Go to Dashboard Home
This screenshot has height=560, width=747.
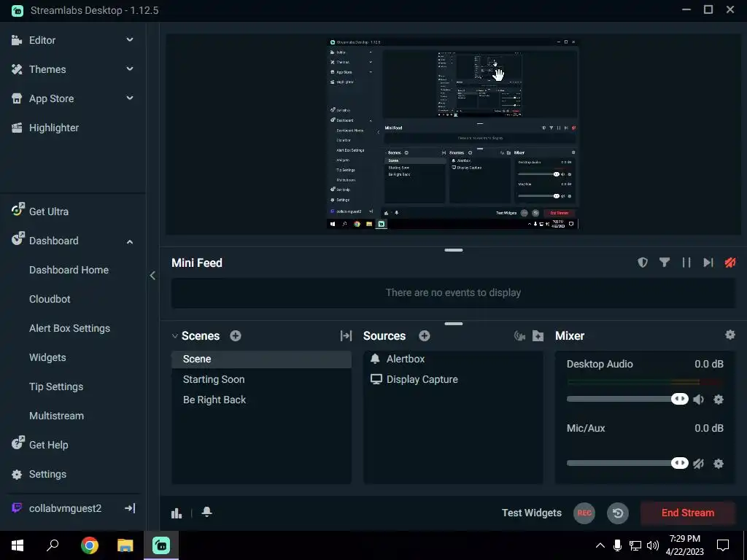[x=69, y=270]
